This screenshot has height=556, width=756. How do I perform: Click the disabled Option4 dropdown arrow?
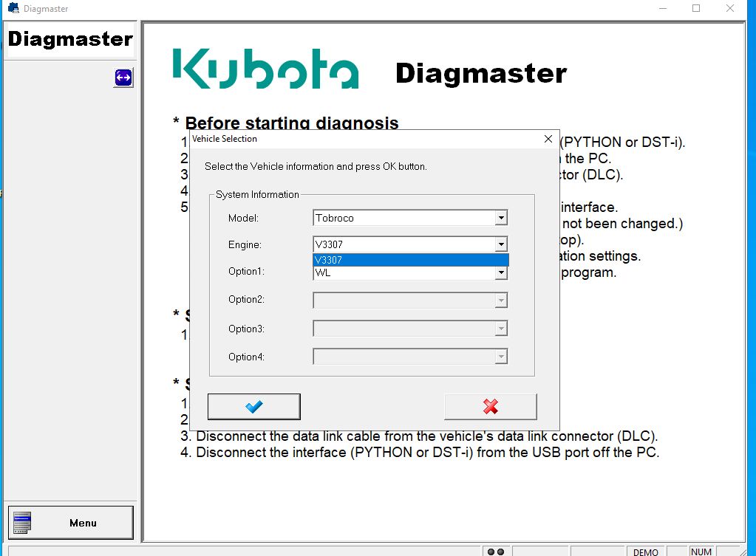(502, 357)
